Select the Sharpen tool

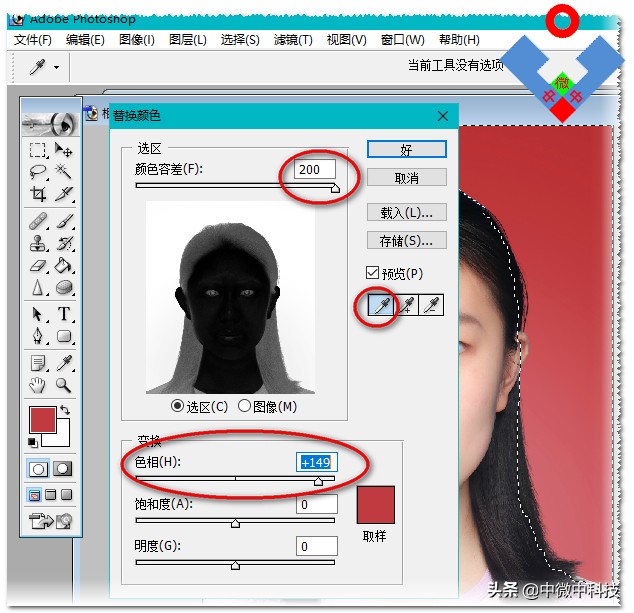(38, 287)
